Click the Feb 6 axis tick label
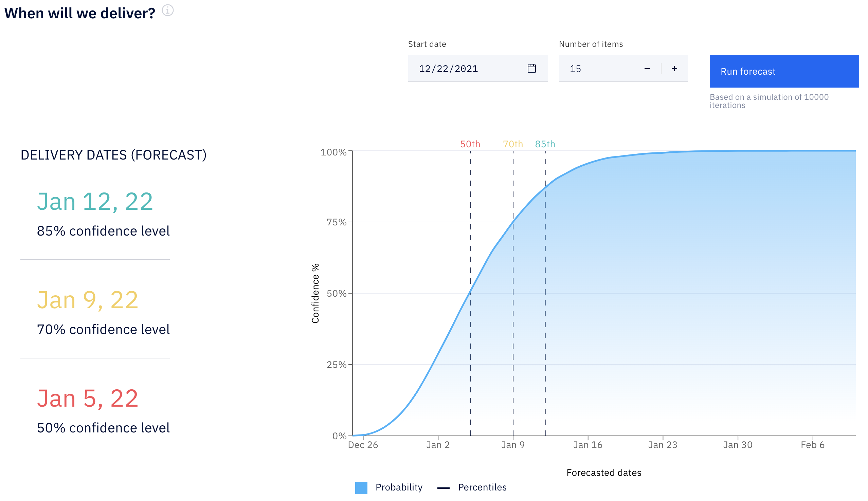This screenshot has width=868, height=501. pyautogui.click(x=812, y=445)
